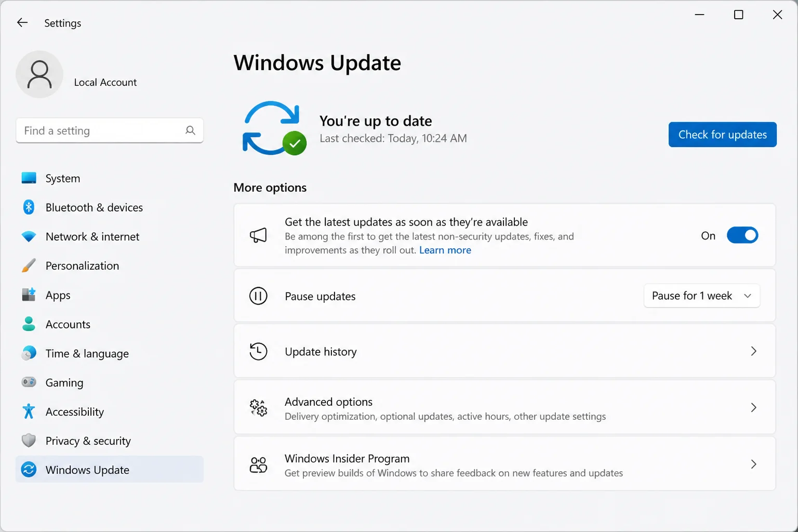Open Privacy & security settings
798x532 pixels.
coord(110,441)
